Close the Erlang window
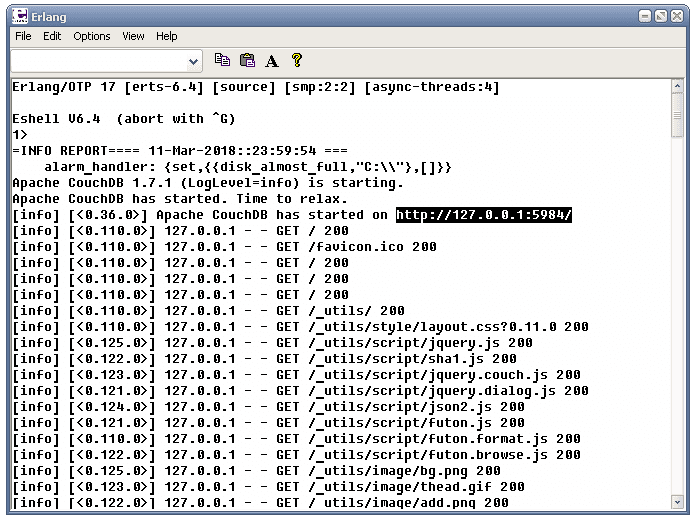 (x=677, y=16)
